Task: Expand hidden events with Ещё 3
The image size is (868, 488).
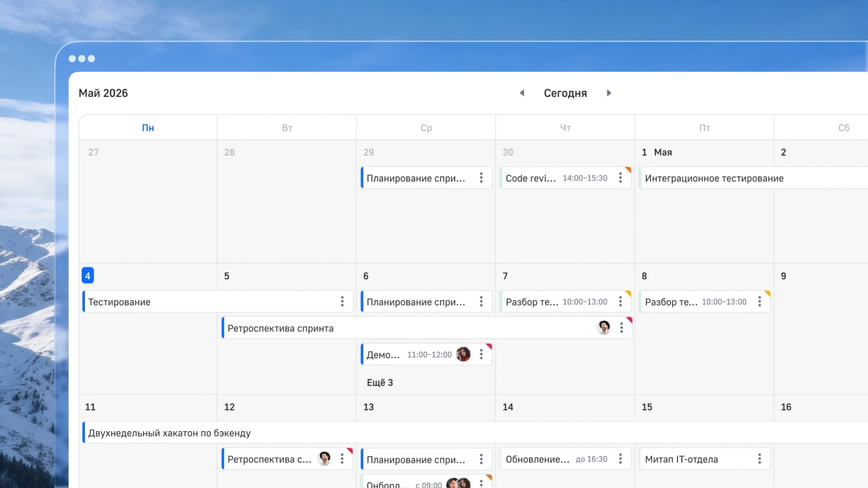Action: 380,383
